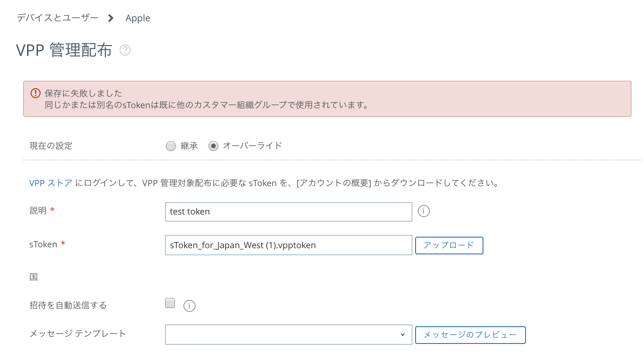The width and height of the screenshot is (644, 359).
Task: Click the VPP 管理配布 page heading
Action: pos(64,51)
